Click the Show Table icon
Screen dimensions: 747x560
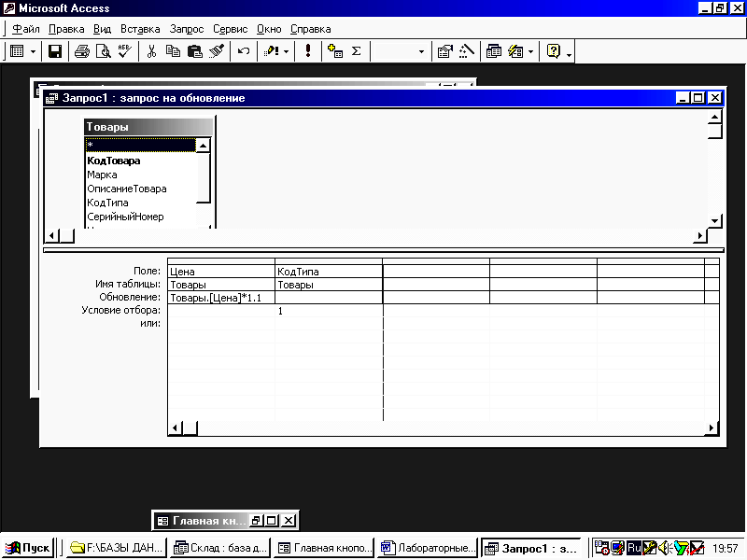coord(335,51)
